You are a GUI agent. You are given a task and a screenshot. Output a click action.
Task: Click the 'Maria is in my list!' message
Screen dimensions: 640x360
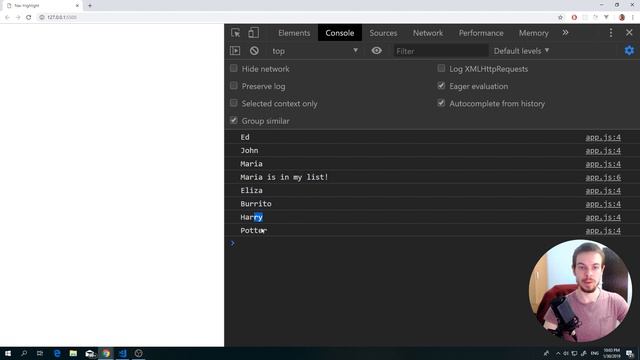point(284,177)
